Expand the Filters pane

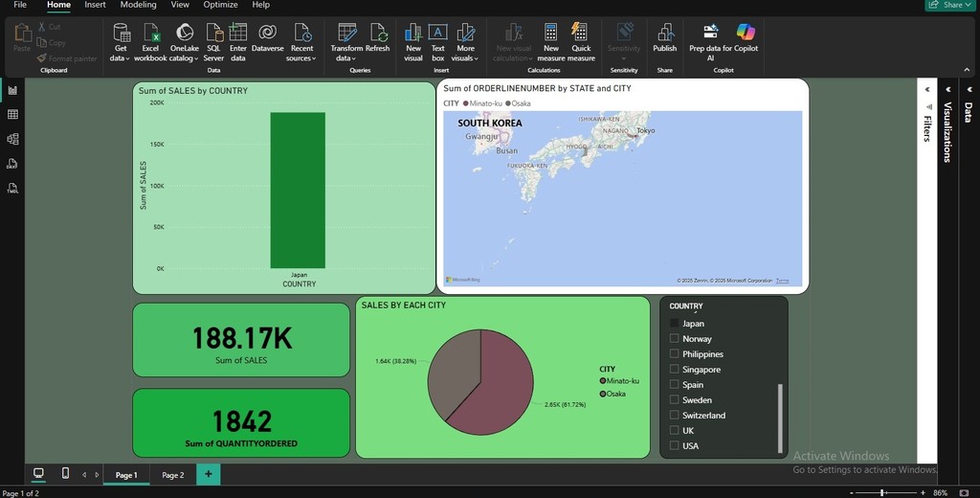(927, 89)
